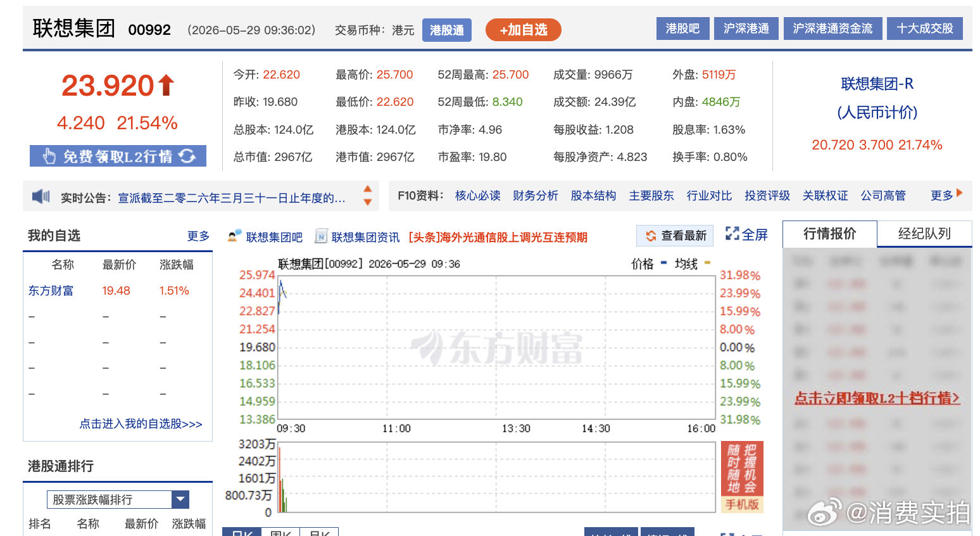The height and width of the screenshot is (536, 980).
Task: Click the speaker announcement icon
Action: click(41, 196)
